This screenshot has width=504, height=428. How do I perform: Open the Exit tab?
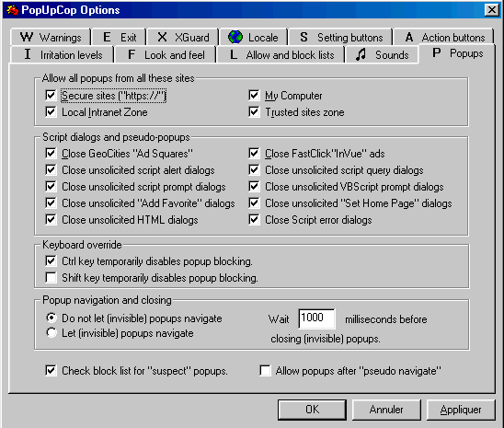coord(119,38)
